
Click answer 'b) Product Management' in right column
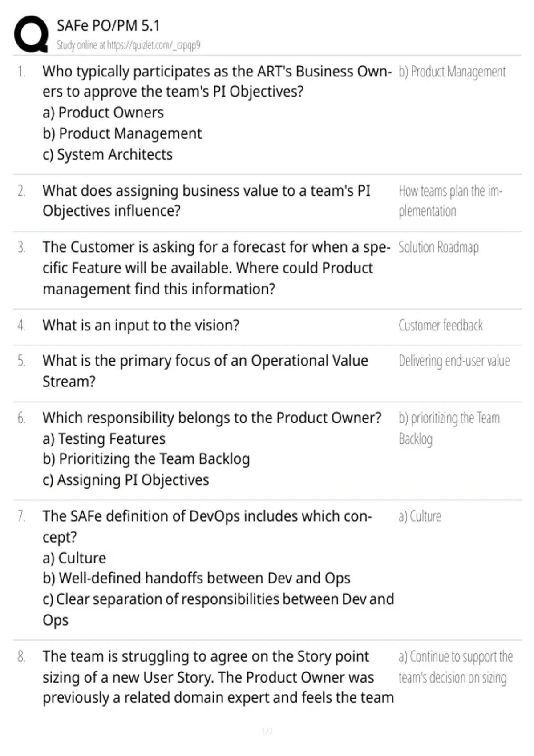[452, 72]
